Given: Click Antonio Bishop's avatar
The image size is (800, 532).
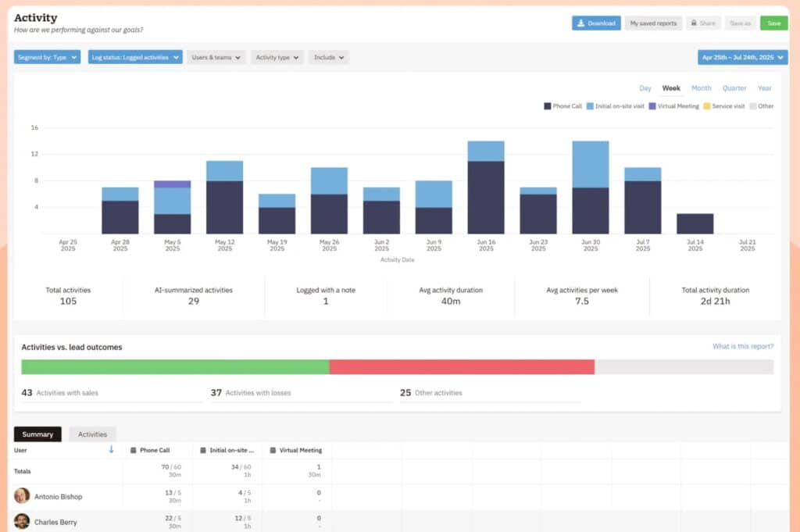Looking at the screenshot, I should (x=21, y=496).
